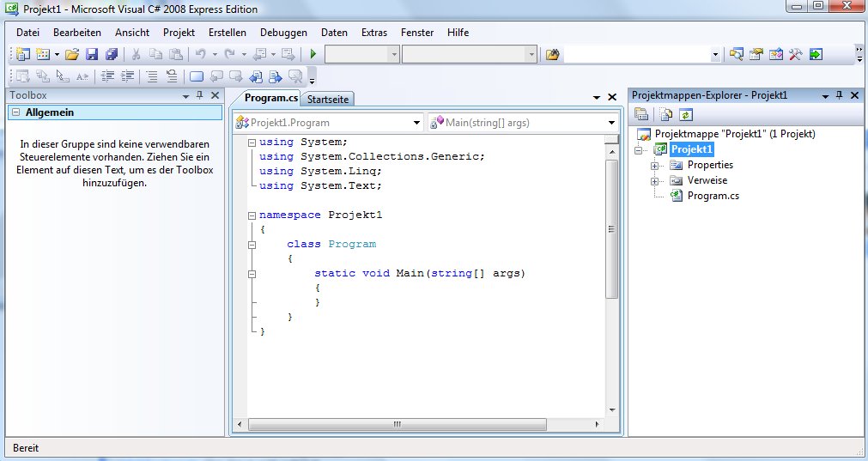Save the file with the floppy icon
Image resolution: width=868 pixels, height=461 pixels.
[92, 54]
